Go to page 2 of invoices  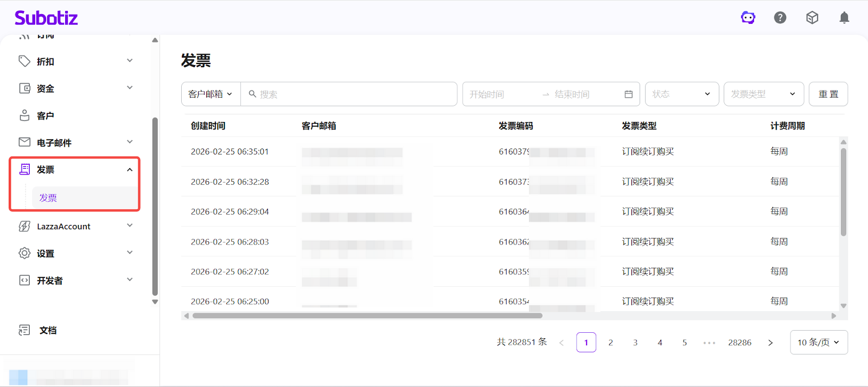(610, 343)
